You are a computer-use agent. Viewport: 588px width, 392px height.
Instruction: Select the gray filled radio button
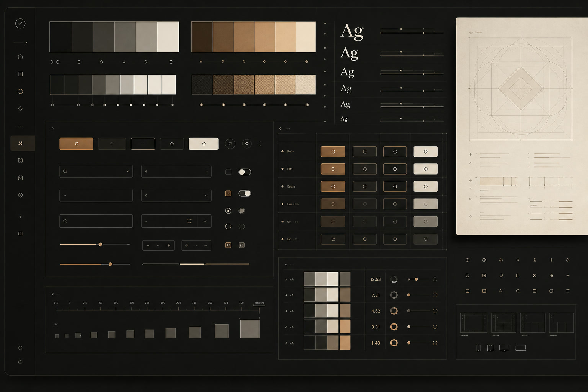pos(242,211)
